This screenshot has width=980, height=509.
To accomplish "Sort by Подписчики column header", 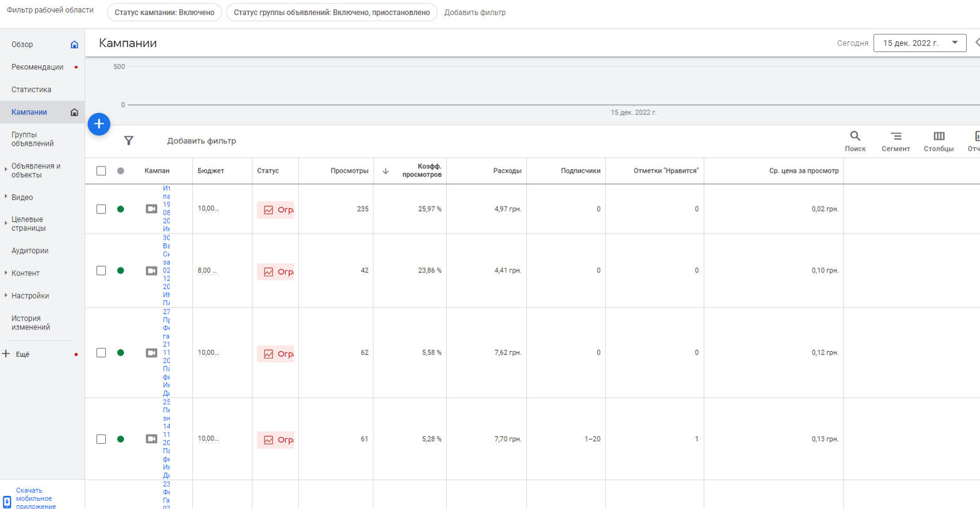I will [x=580, y=171].
